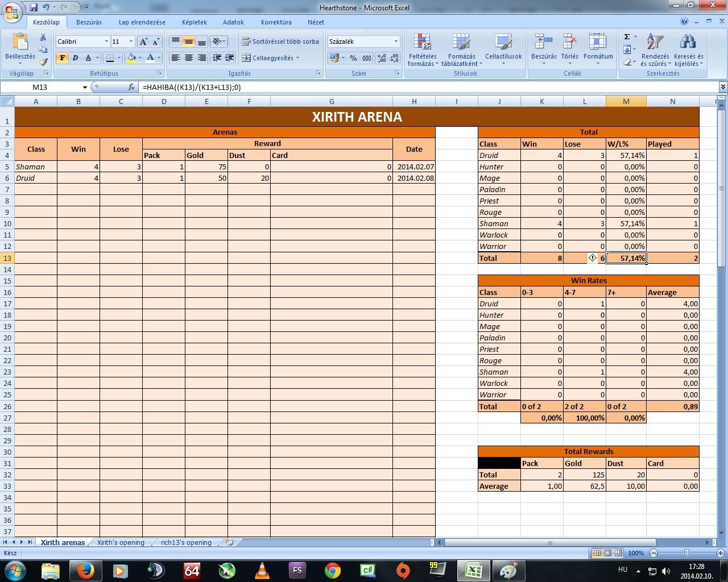Viewport: 728px width, 582px height.
Task: Click the Undo arrow in quick access toolbar
Action: pyautogui.click(x=45, y=7)
